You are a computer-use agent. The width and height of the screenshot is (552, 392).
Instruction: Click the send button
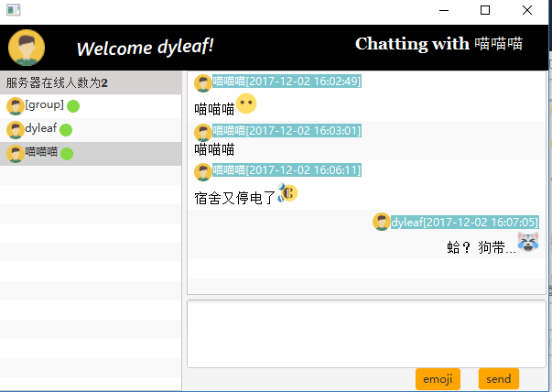[x=499, y=379]
